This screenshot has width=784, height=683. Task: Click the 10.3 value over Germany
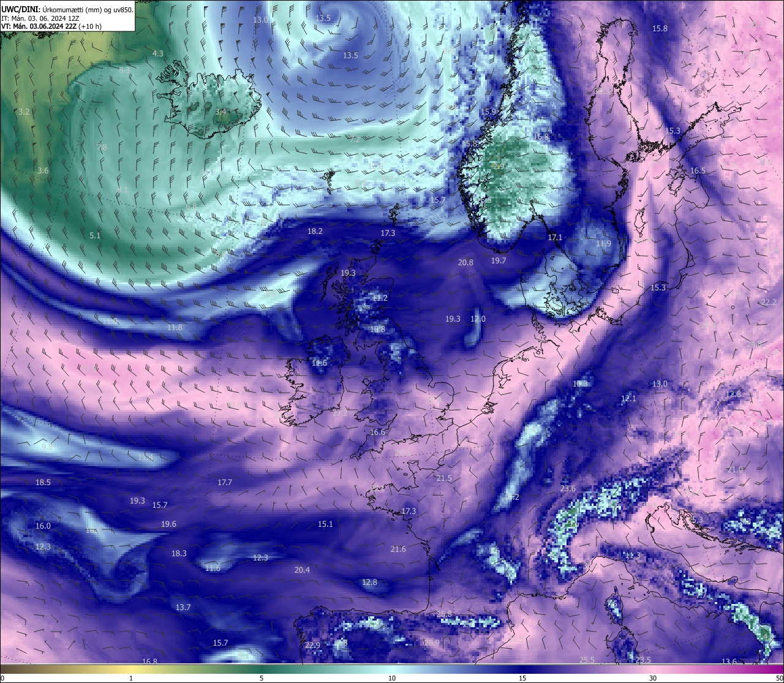pyautogui.click(x=580, y=384)
